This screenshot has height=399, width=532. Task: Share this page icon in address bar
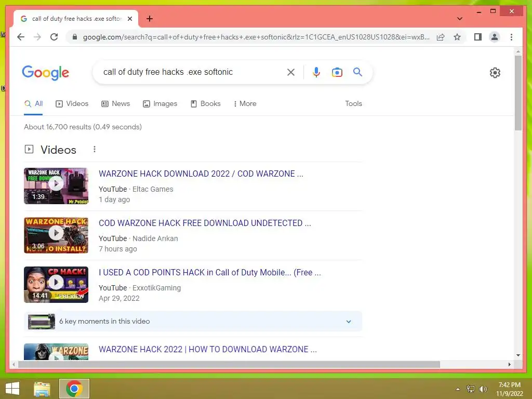pyautogui.click(x=441, y=37)
